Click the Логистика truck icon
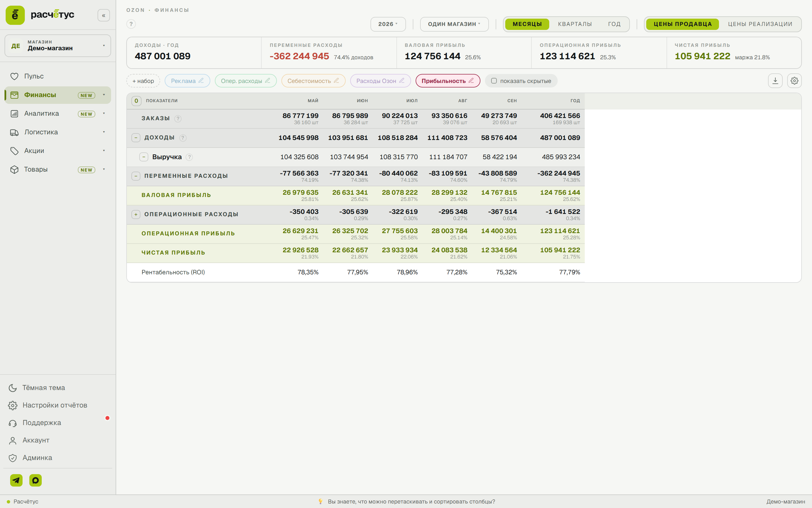Viewport: 812px width, 508px height. [14, 132]
